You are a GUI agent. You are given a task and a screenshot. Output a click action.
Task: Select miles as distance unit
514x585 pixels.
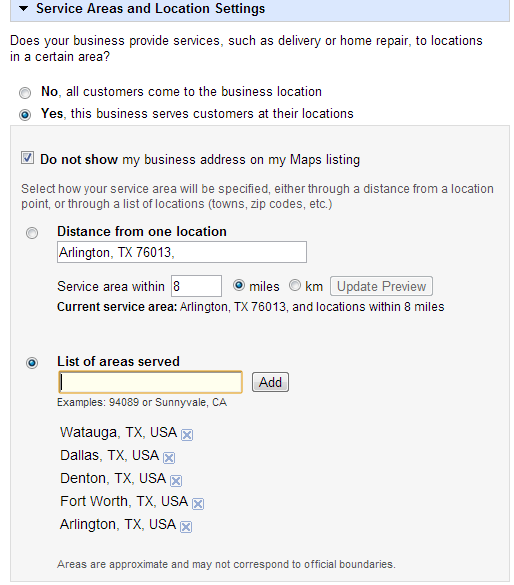239,285
